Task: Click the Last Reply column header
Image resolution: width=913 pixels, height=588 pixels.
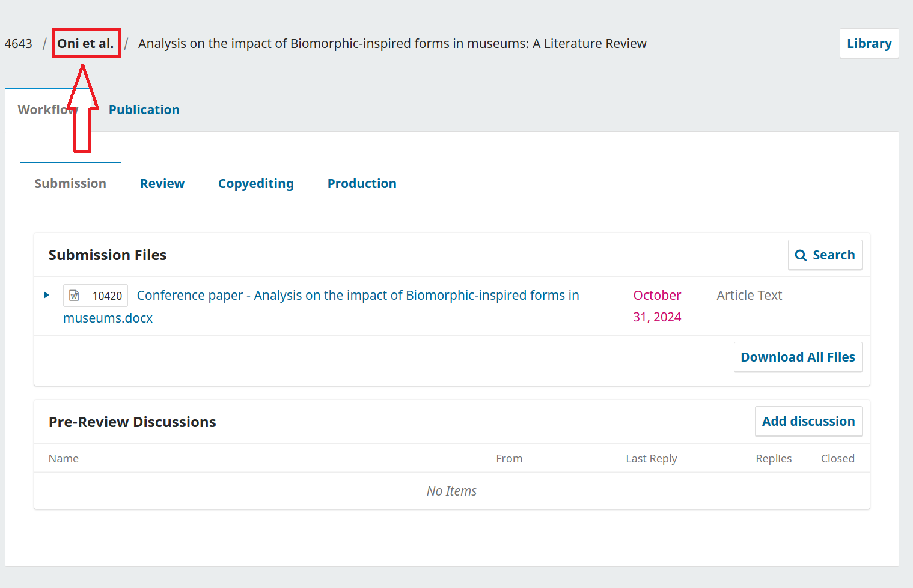Action: [x=651, y=459]
